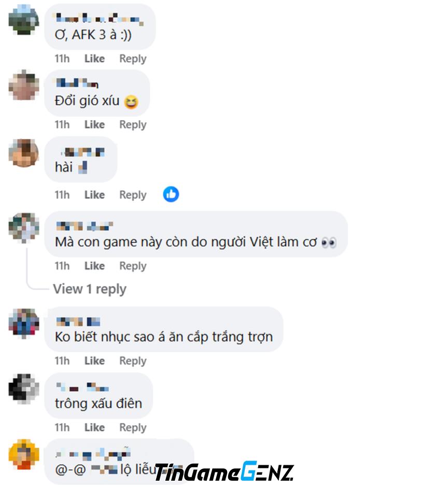This screenshot has width=448, height=487.
Task: Open avatar of the 'hài' commenter
Action: [x=24, y=153]
